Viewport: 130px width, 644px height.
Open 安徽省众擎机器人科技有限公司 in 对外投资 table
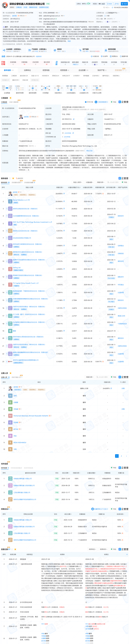24,486
